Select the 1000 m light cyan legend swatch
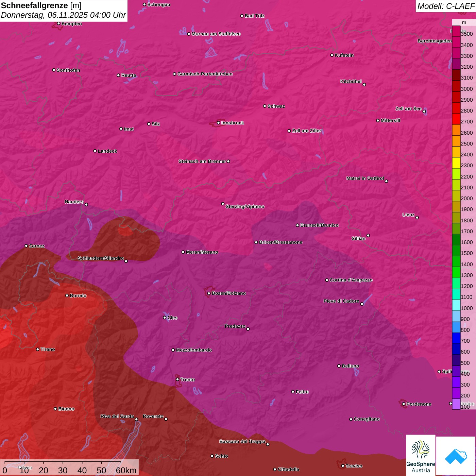 click(456, 305)
